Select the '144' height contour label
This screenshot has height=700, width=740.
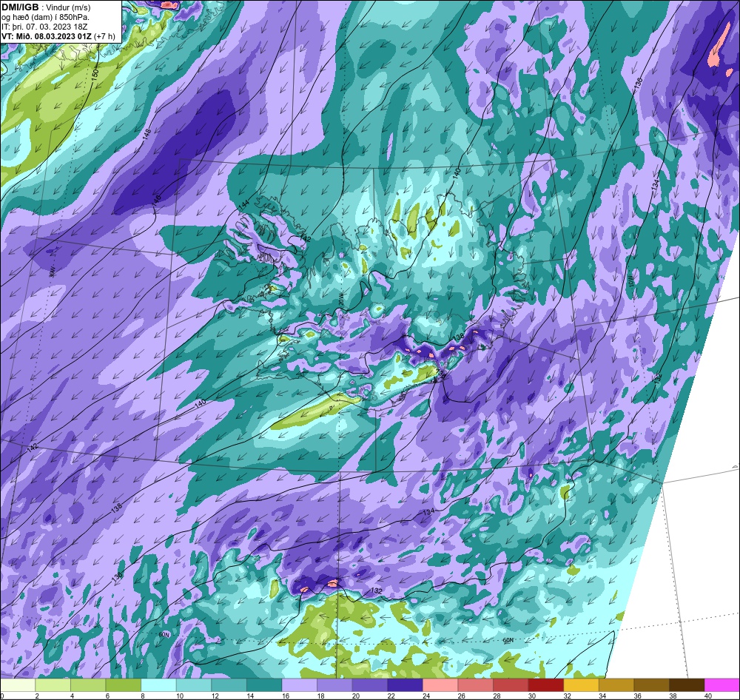coord(243,204)
